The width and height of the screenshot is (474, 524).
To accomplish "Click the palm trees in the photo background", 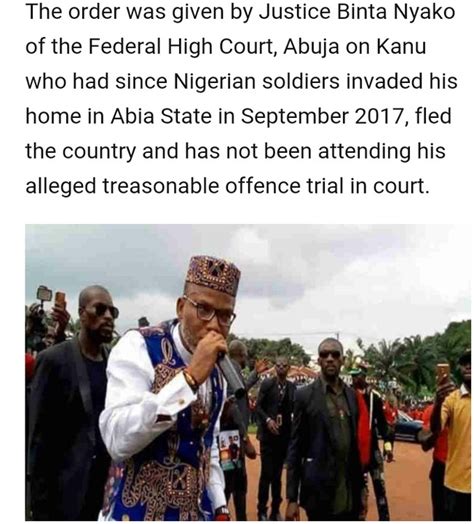I will coord(414,358).
